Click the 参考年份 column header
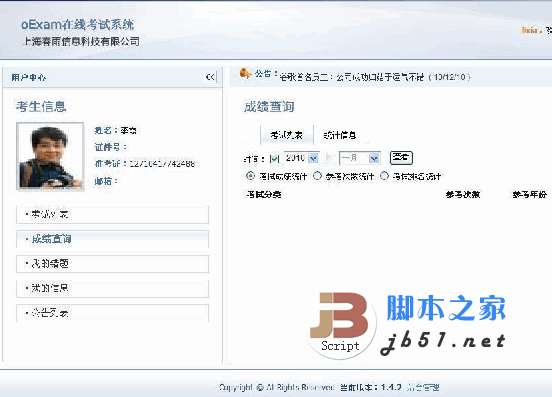Viewport: 552px width, 397px height. 529,194
